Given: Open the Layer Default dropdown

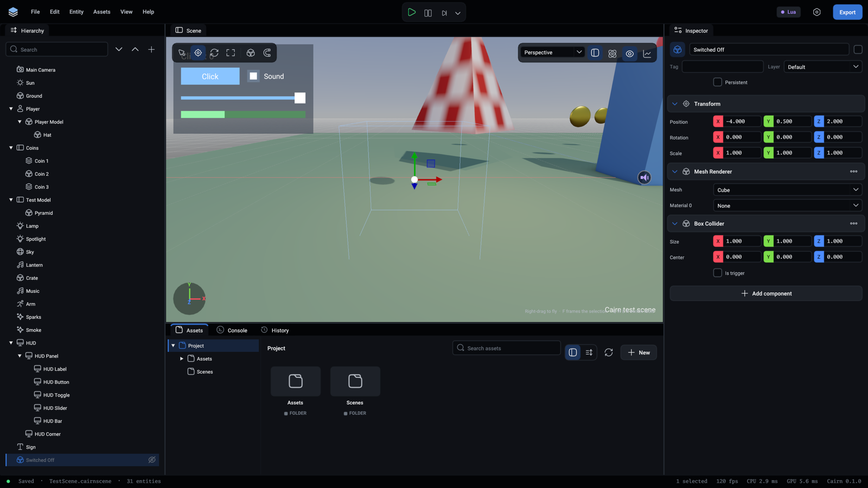Looking at the screenshot, I should (x=823, y=67).
